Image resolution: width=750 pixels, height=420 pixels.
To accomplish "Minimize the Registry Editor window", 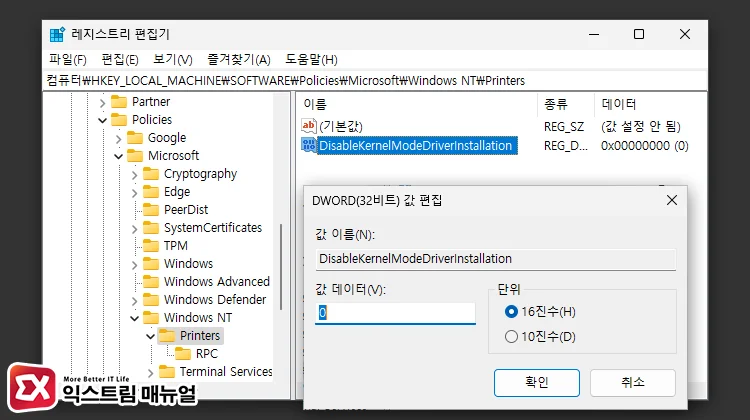I will point(594,34).
